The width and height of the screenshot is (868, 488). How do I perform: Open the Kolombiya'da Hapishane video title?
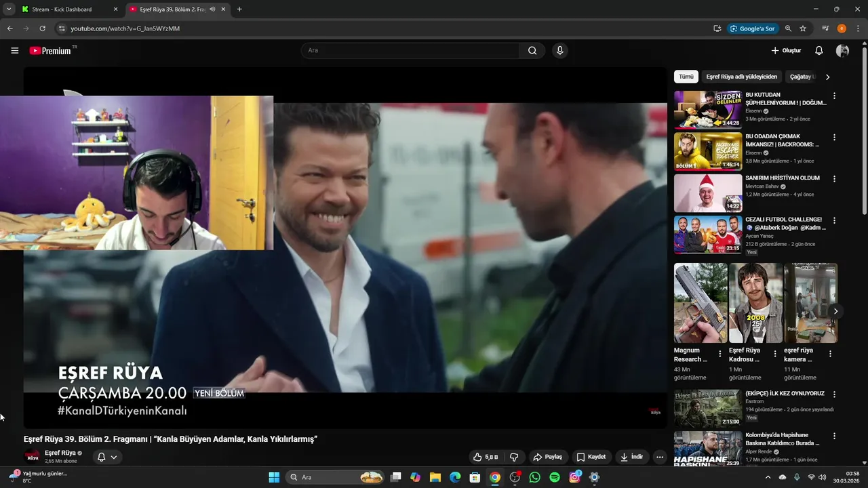[x=783, y=439]
